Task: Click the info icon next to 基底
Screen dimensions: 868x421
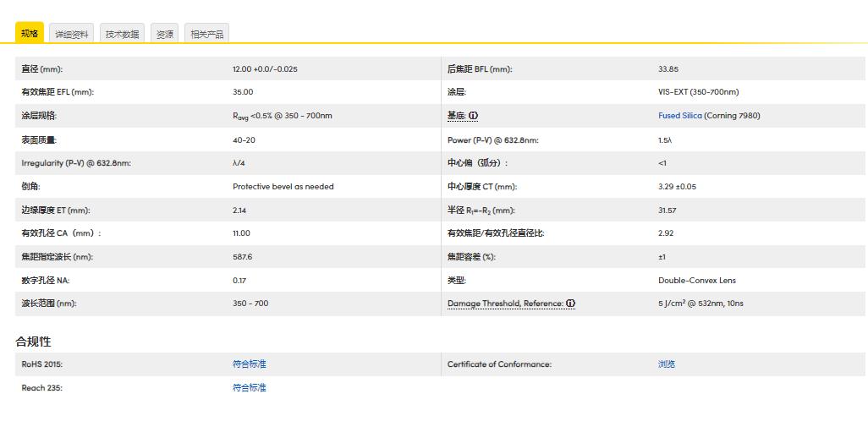Action: [x=474, y=116]
